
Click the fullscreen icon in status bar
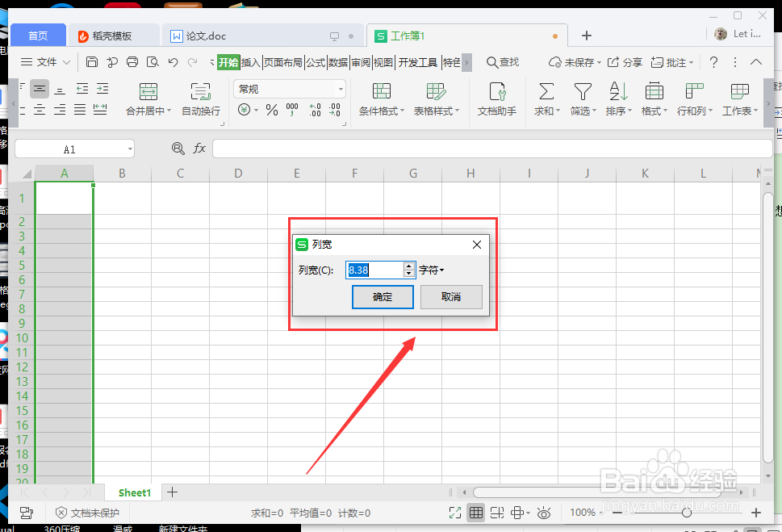tap(455, 513)
